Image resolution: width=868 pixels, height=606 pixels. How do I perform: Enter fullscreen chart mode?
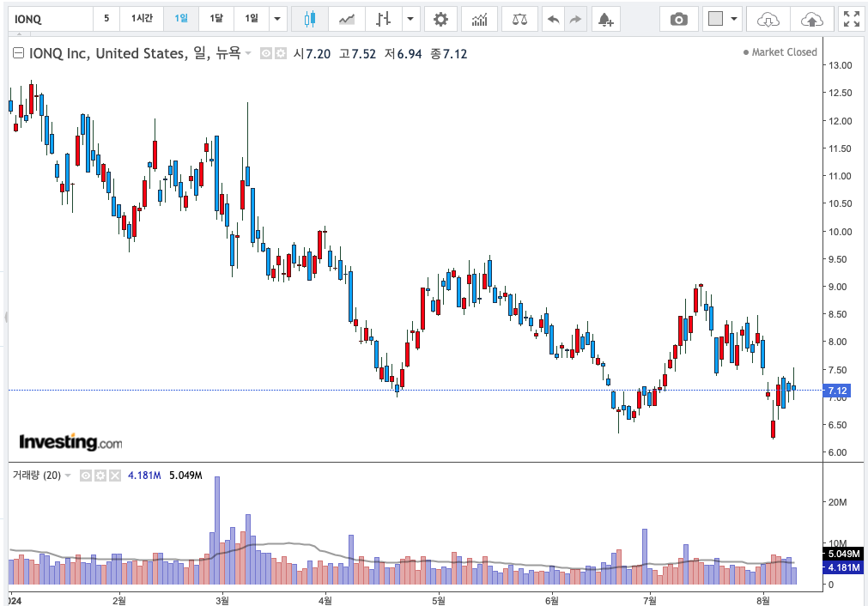[852, 20]
